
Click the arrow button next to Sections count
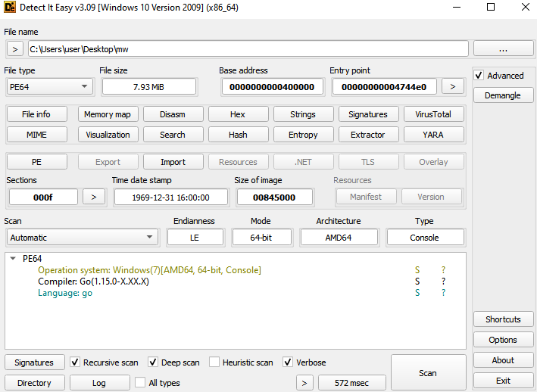click(x=93, y=197)
